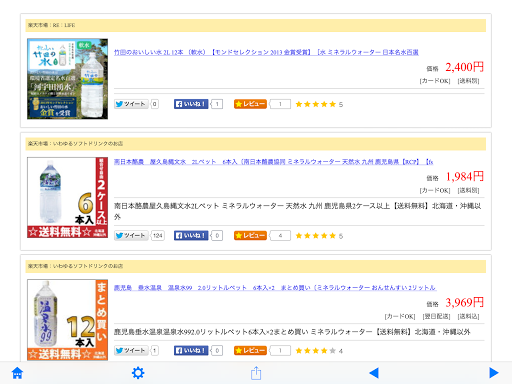The width and height of the screenshot is (512, 384).
Task: Open reviews for the 1,984円 product
Action: [x=250, y=236]
